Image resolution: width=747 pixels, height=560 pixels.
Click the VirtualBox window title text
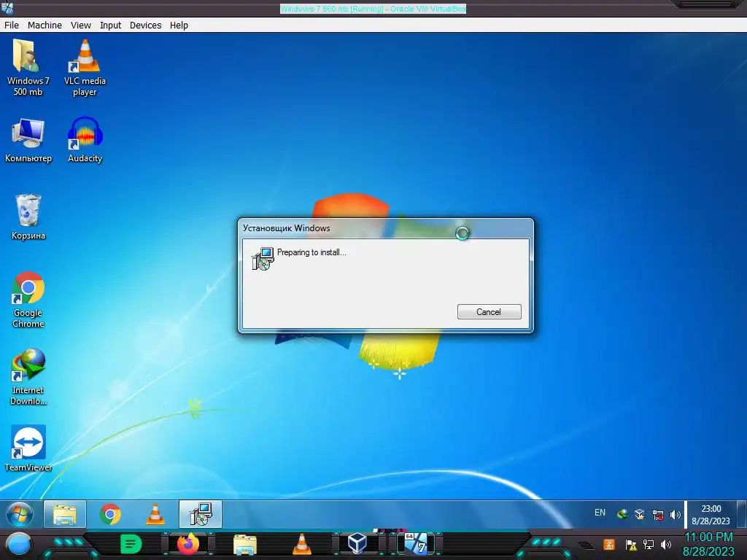[x=373, y=9]
